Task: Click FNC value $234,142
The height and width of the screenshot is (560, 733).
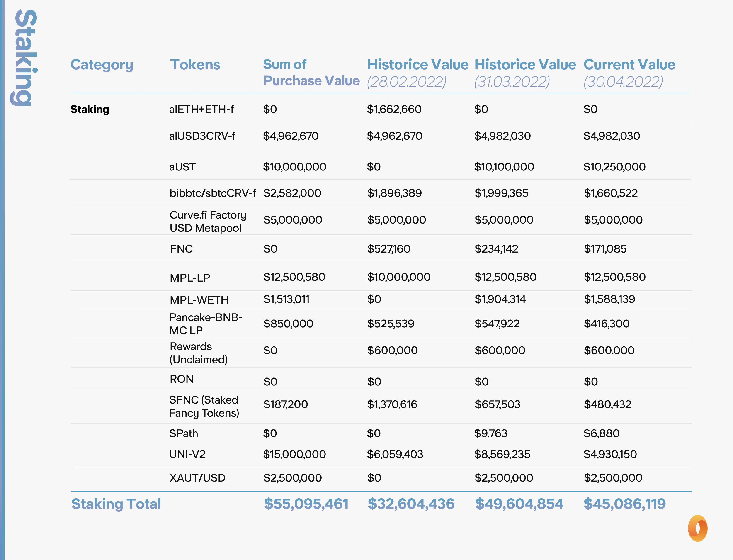Action: tap(496, 249)
